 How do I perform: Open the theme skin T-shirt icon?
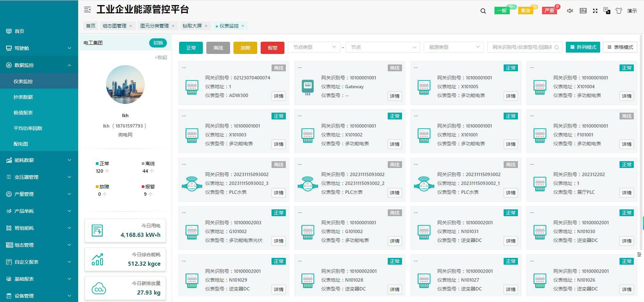[x=619, y=11]
